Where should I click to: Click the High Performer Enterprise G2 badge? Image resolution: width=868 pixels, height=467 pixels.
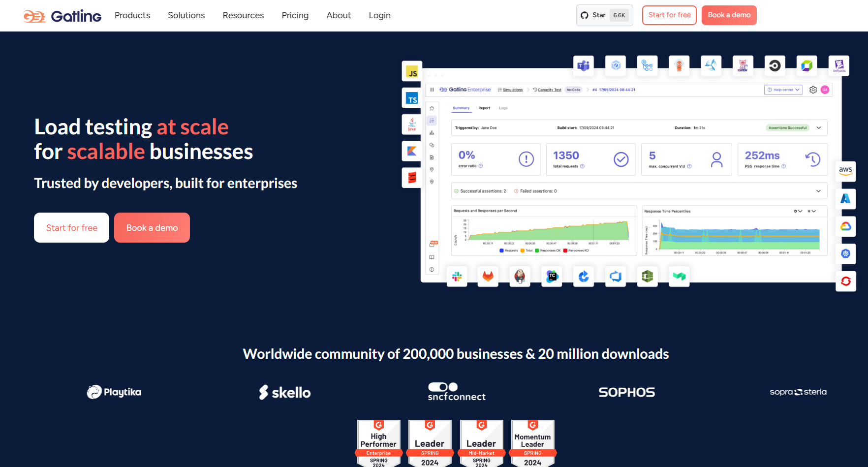[x=379, y=443]
